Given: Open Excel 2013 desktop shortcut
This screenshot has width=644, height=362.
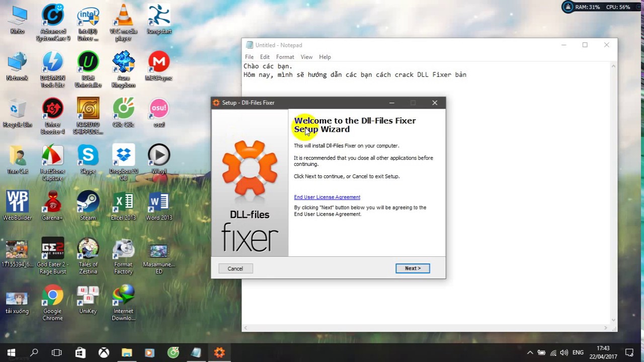Looking at the screenshot, I should pyautogui.click(x=123, y=206).
